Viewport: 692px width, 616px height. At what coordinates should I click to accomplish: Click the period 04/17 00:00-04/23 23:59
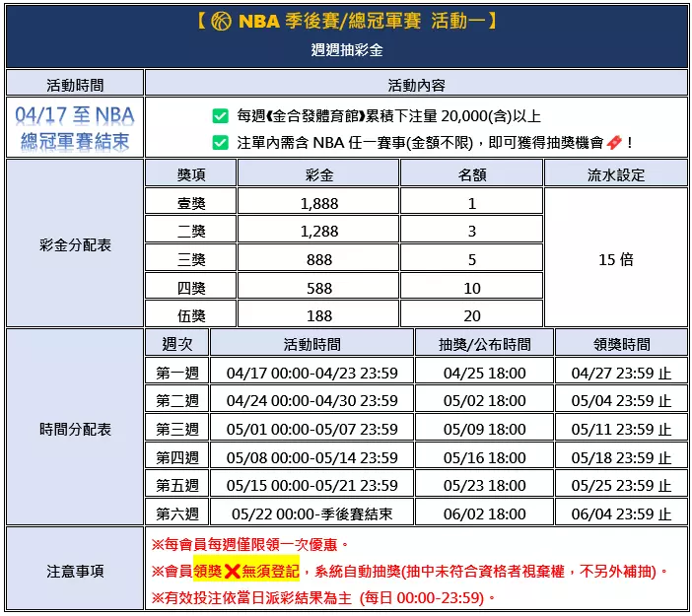312,373
